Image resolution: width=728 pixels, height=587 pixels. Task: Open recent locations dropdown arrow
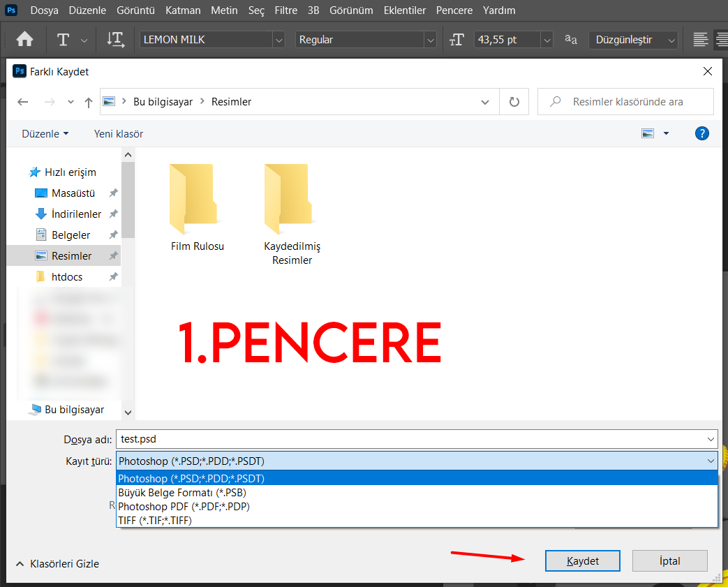click(70, 102)
